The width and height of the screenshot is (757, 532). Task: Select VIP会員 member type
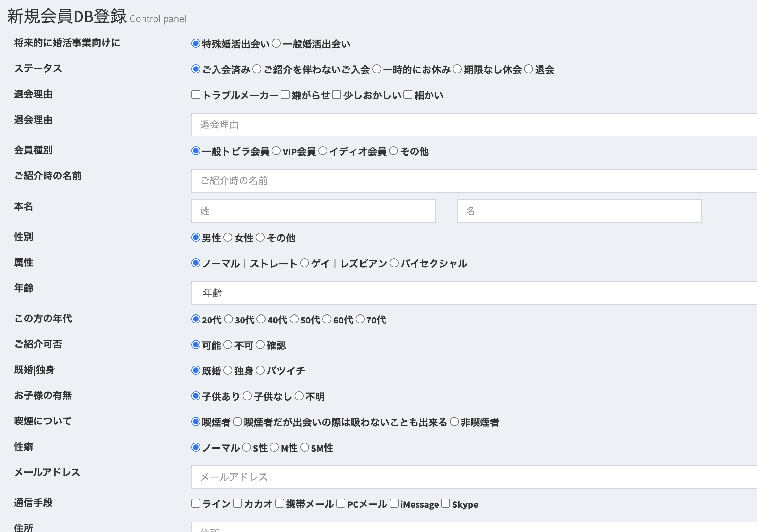click(276, 151)
